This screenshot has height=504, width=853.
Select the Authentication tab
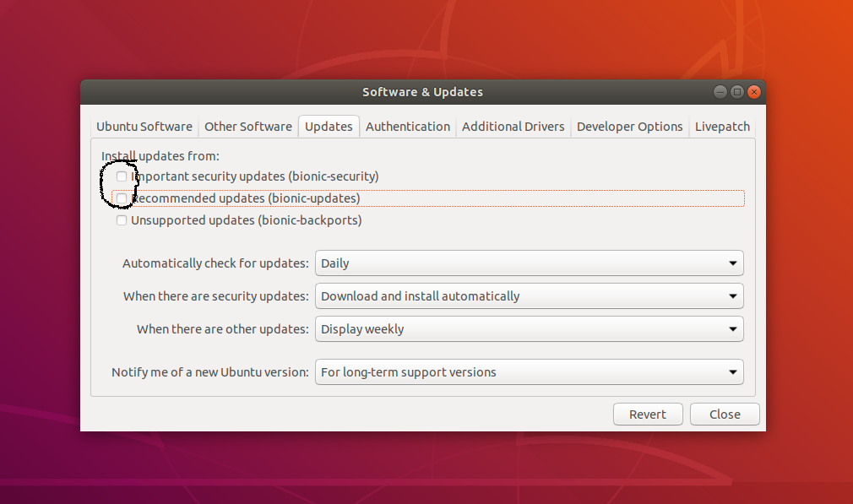pyautogui.click(x=408, y=126)
